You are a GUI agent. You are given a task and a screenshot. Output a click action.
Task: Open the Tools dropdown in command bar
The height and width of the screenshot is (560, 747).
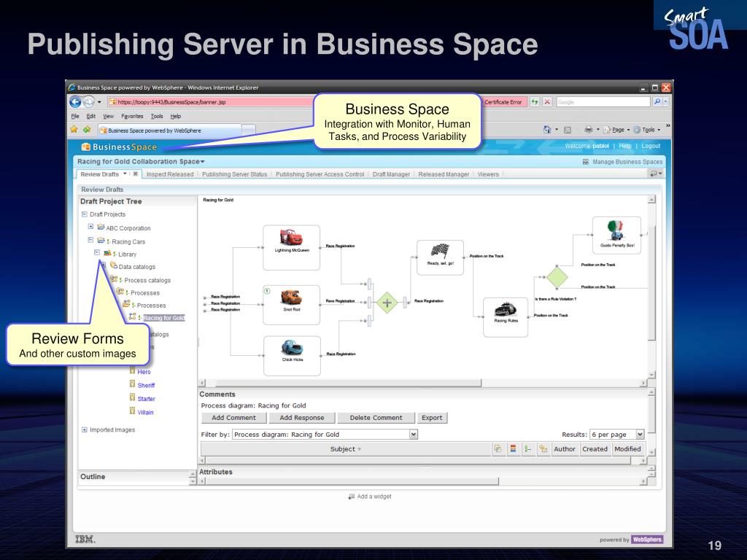click(648, 130)
